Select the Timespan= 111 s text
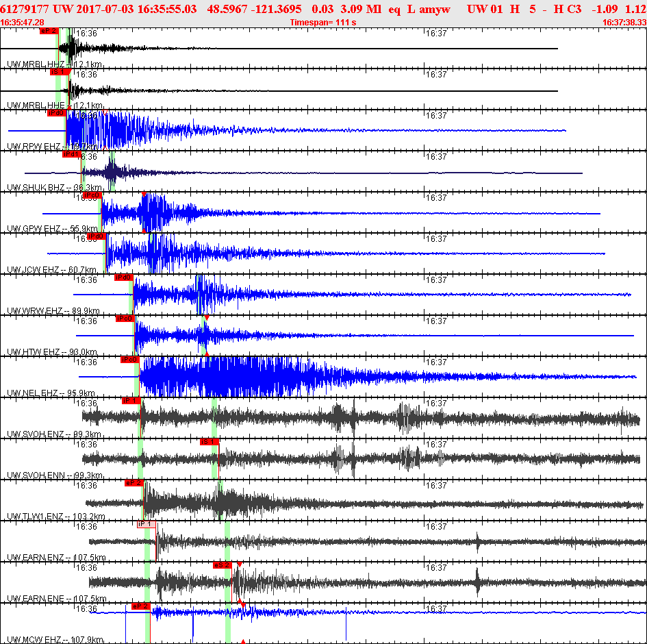647x644 pixels. pyautogui.click(x=323, y=23)
